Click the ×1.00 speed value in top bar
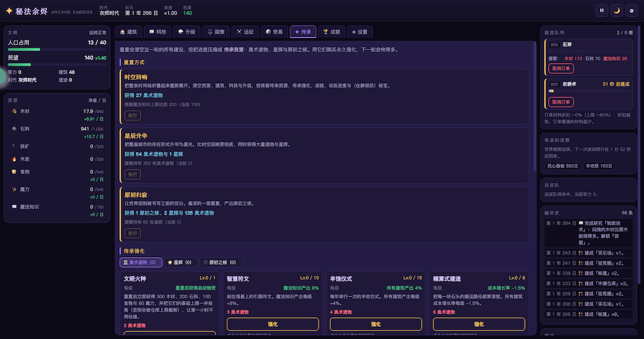 170,13
